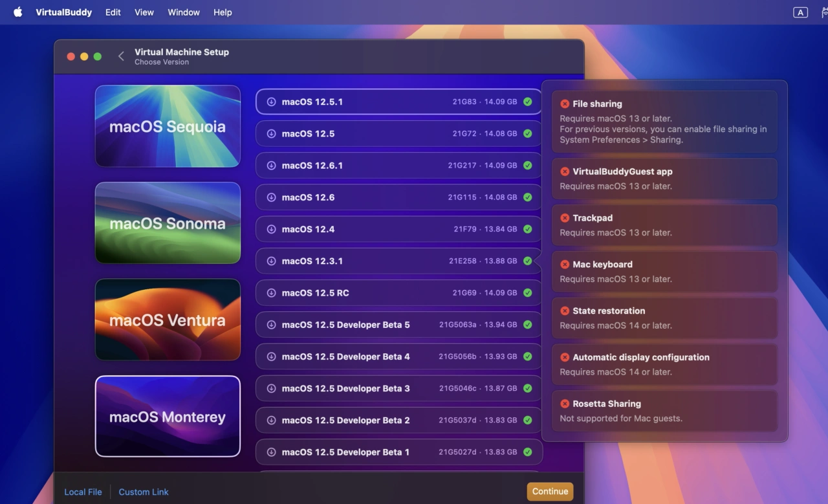The image size is (828, 504).
Task: Pick the macOS Ventura card
Action: [x=168, y=320]
